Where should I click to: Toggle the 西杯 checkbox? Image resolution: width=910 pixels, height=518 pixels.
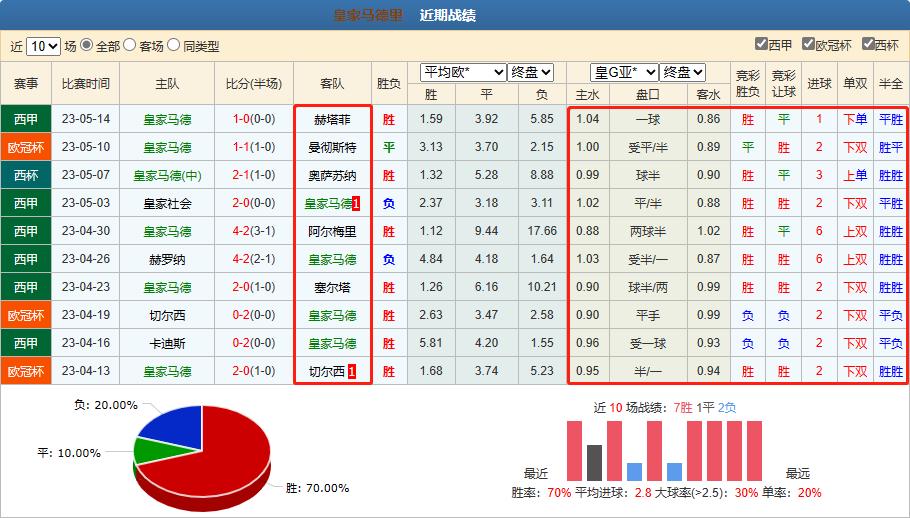click(868, 44)
